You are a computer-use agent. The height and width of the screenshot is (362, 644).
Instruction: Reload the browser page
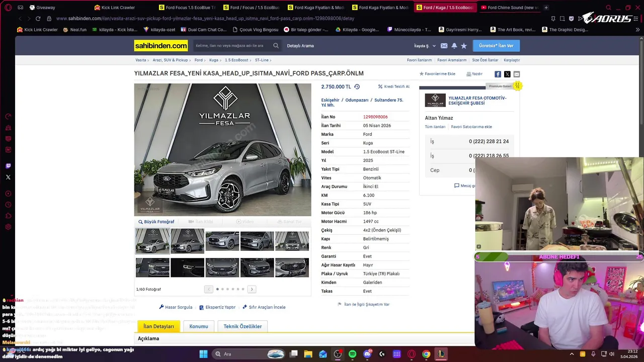pos(38,19)
